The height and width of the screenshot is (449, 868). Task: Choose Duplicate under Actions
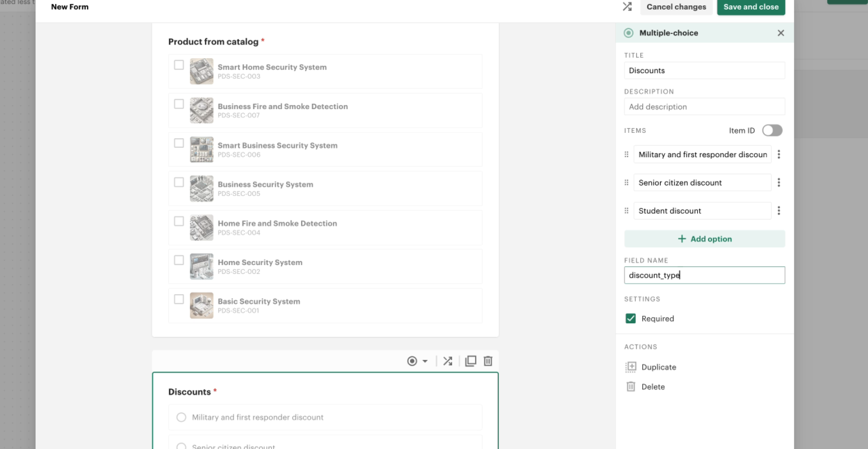(658, 367)
